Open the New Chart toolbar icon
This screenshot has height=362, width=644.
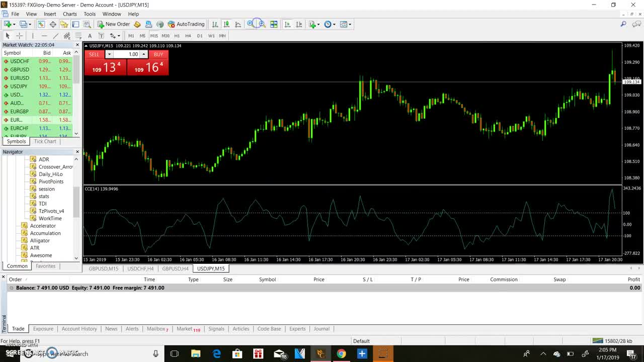(8, 24)
